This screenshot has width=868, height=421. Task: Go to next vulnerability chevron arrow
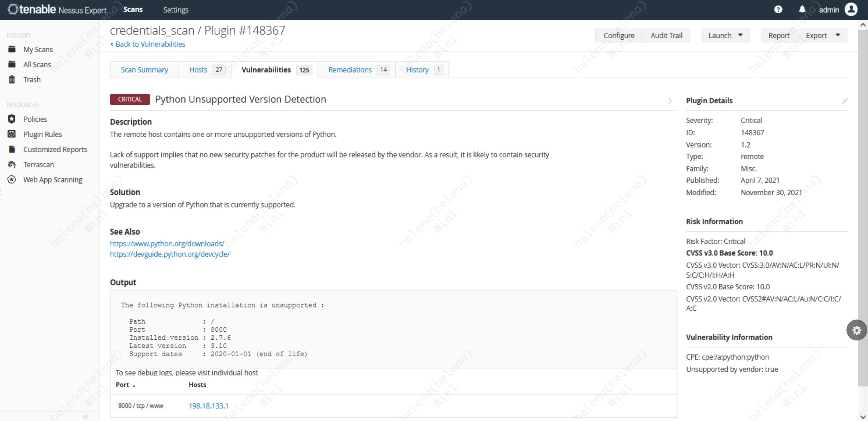click(670, 101)
